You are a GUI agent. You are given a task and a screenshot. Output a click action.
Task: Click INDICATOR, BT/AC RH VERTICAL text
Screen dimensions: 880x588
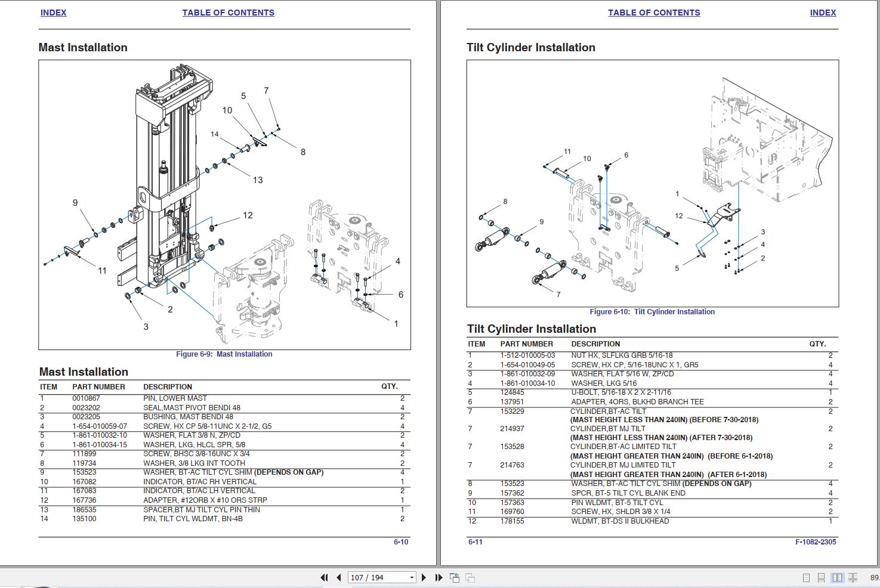pos(200,482)
